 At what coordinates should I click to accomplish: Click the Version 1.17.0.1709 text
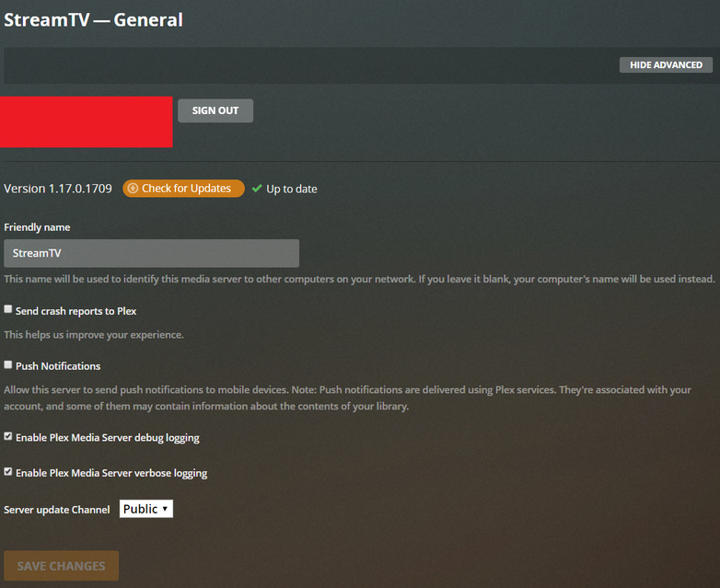[58, 189]
